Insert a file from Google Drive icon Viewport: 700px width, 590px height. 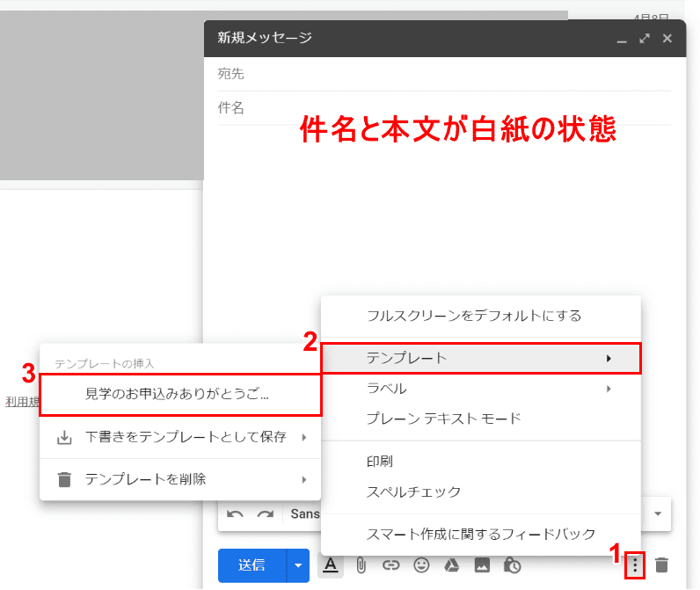pos(451,565)
